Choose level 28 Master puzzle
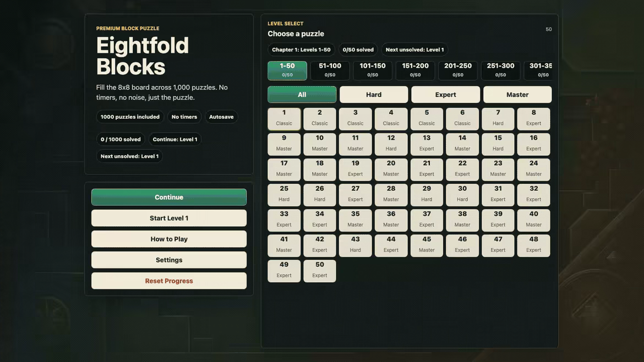Image resolution: width=644 pixels, height=362 pixels. [x=391, y=195]
